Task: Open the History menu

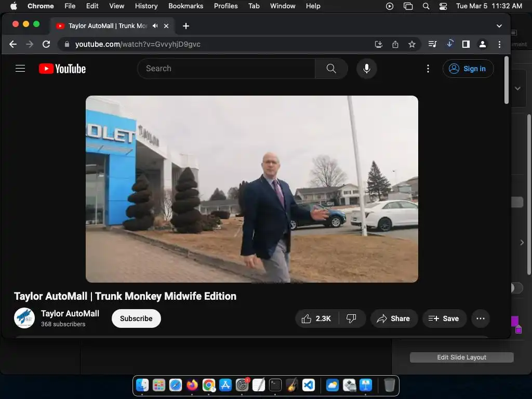Action: click(x=146, y=6)
